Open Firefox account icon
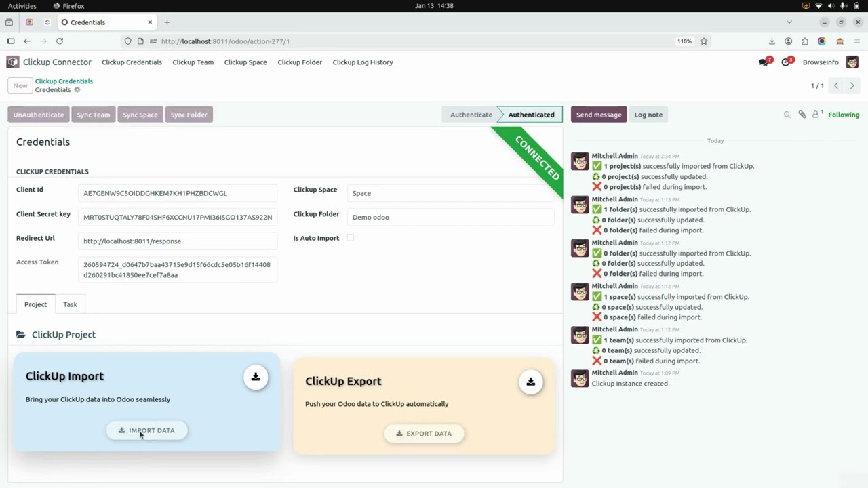This screenshot has height=488, width=868. pos(788,41)
